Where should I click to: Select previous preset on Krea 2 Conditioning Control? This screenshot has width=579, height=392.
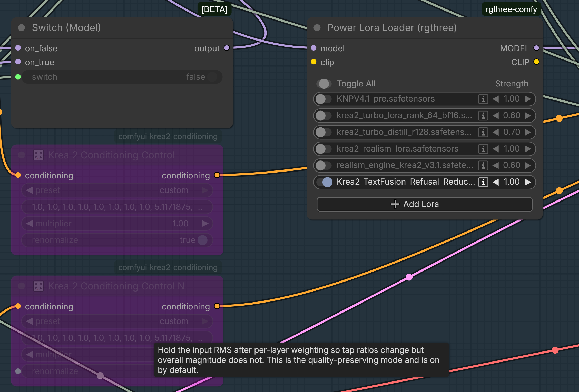point(29,190)
